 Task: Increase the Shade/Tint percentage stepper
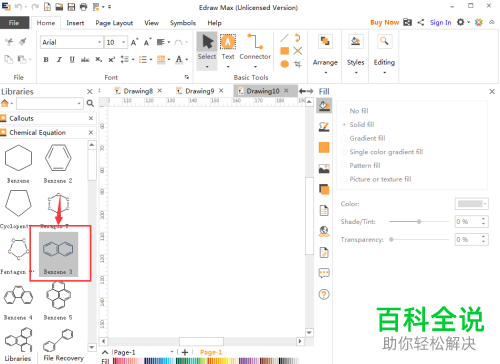(484, 219)
